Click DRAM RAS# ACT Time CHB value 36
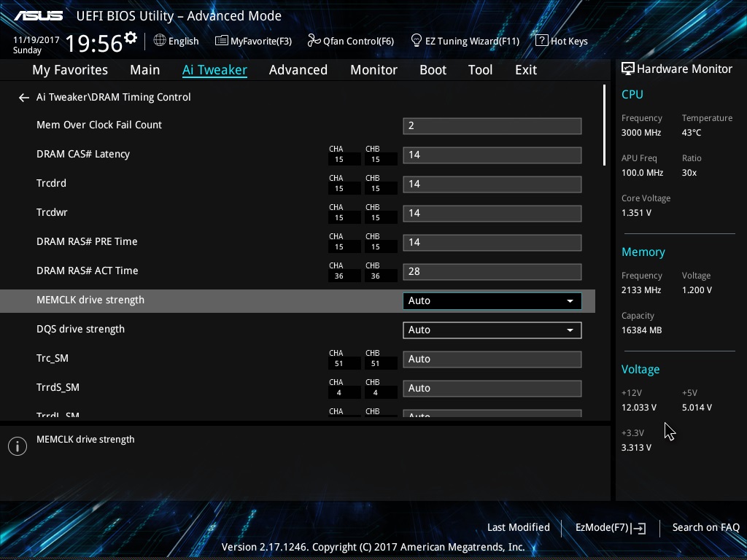Viewport: 747px width, 560px height. (x=376, y=276)
